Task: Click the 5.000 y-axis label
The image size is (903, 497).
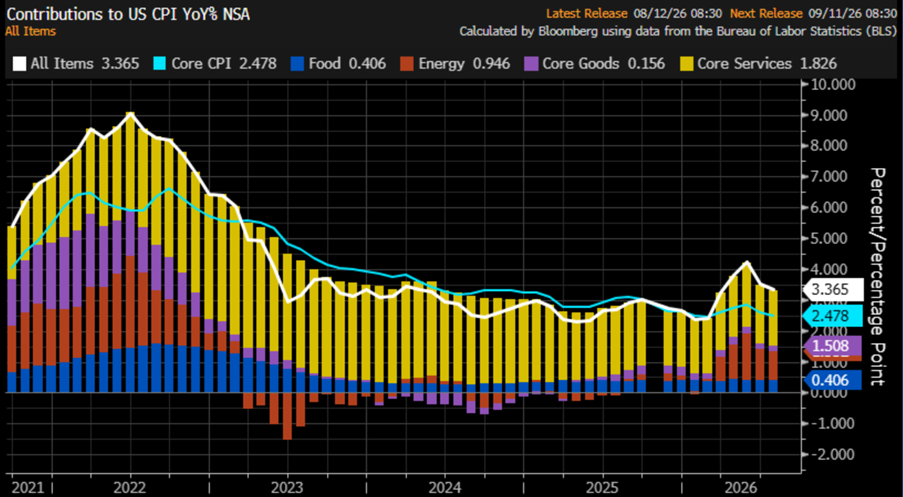Action: click(x=830, y=238)
